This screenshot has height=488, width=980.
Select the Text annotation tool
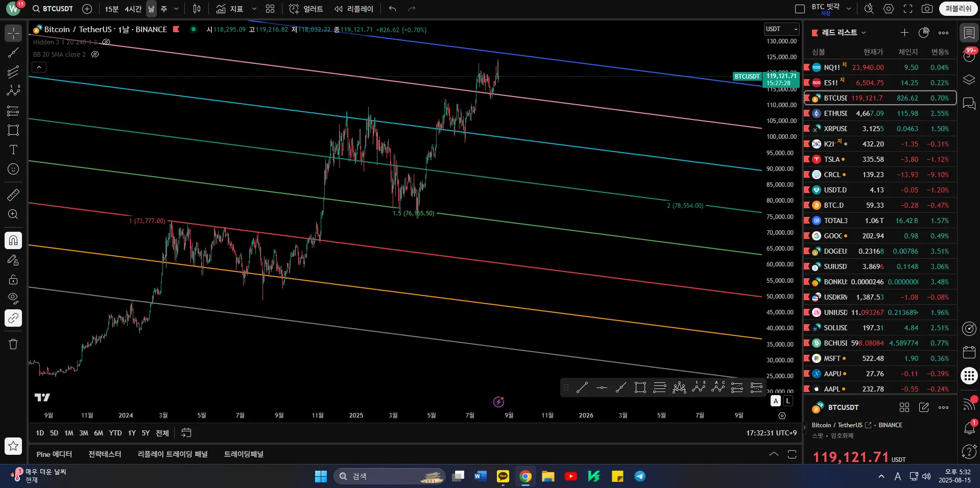pyautogui.click(x=13, y=150)
